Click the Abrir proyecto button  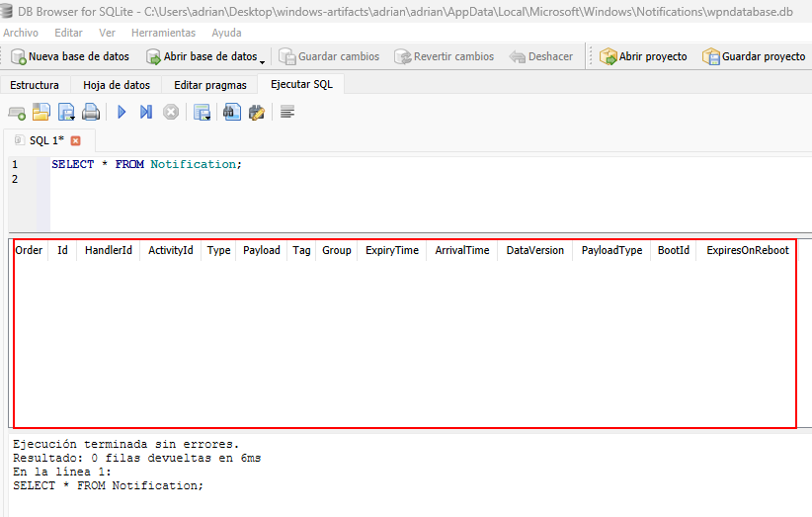[643, 56]
